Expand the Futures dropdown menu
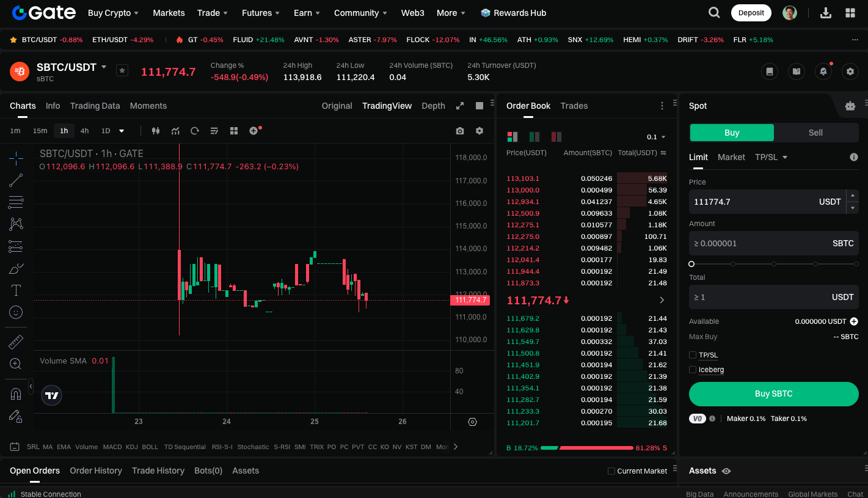This screenshot has height=498, width=868. [261, 13]
